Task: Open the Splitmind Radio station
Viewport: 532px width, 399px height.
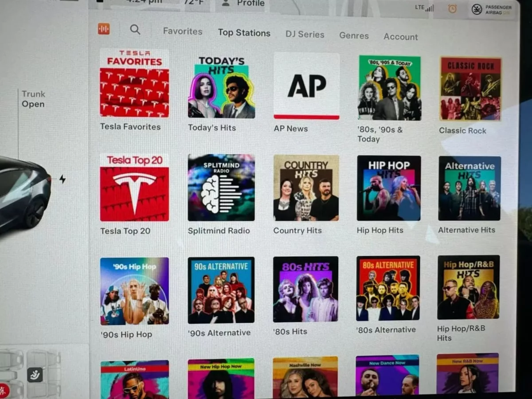Action: click(221, 188)
